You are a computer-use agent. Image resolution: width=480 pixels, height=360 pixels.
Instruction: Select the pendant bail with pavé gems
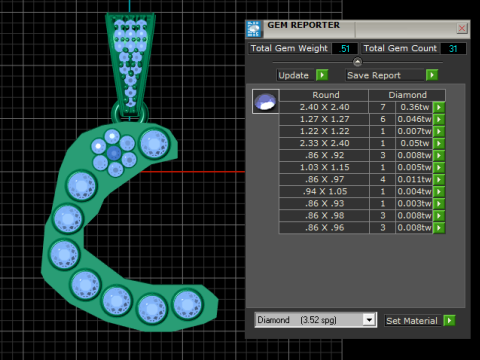[130, 65]
